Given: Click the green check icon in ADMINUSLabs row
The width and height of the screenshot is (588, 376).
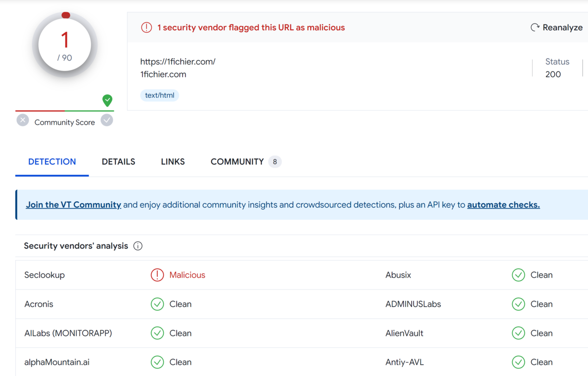Looking at the screenshot, I should coord(518,304).
